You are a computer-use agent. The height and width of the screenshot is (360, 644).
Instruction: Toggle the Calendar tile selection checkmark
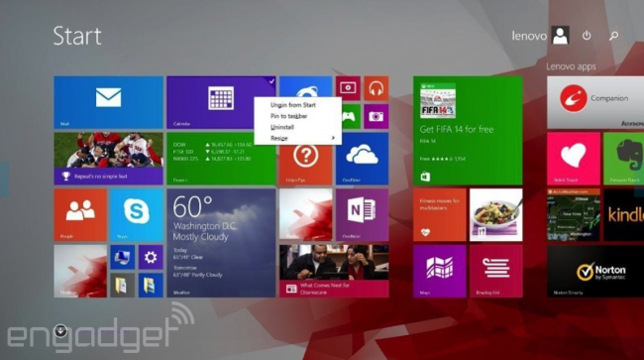[271, 81]
